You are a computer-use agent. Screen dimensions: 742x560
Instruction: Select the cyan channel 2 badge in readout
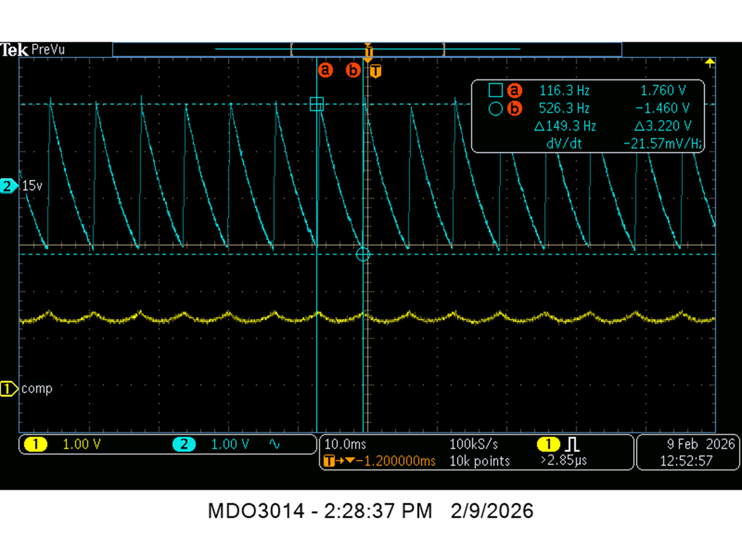point(184,444)
